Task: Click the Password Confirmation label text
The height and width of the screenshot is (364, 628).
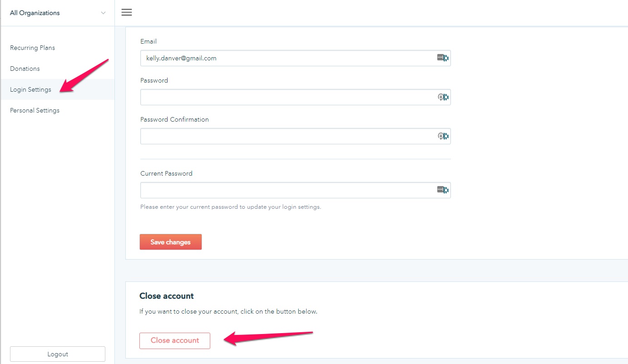Action: tap(174, 119)
